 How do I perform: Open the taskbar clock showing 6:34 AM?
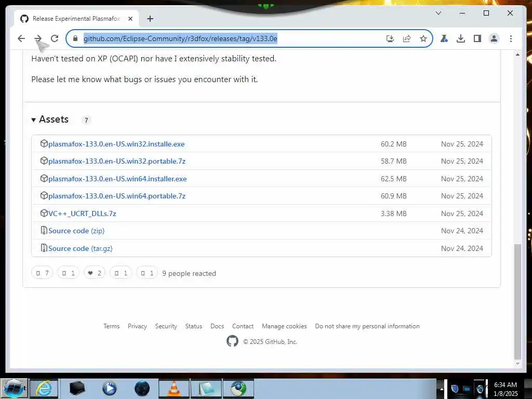[x=506, y=389]
